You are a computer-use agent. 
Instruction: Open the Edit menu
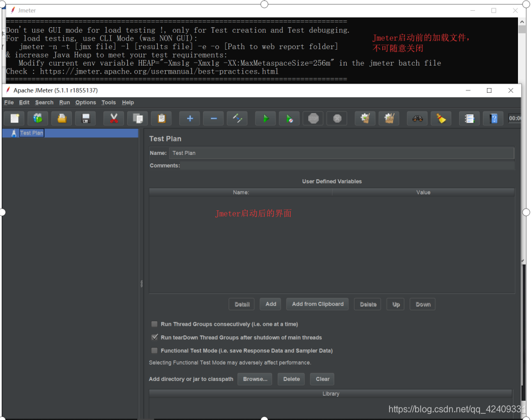(x=24, y=102)
